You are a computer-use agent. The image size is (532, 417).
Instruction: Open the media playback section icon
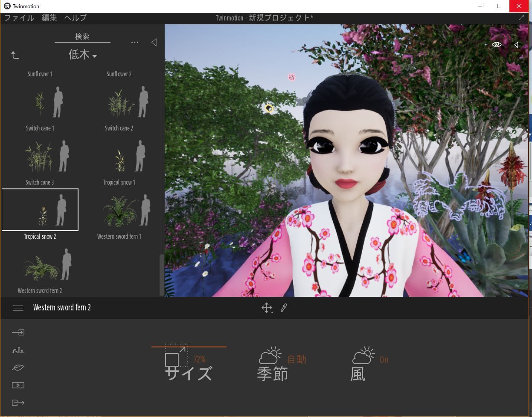[18, 385]
